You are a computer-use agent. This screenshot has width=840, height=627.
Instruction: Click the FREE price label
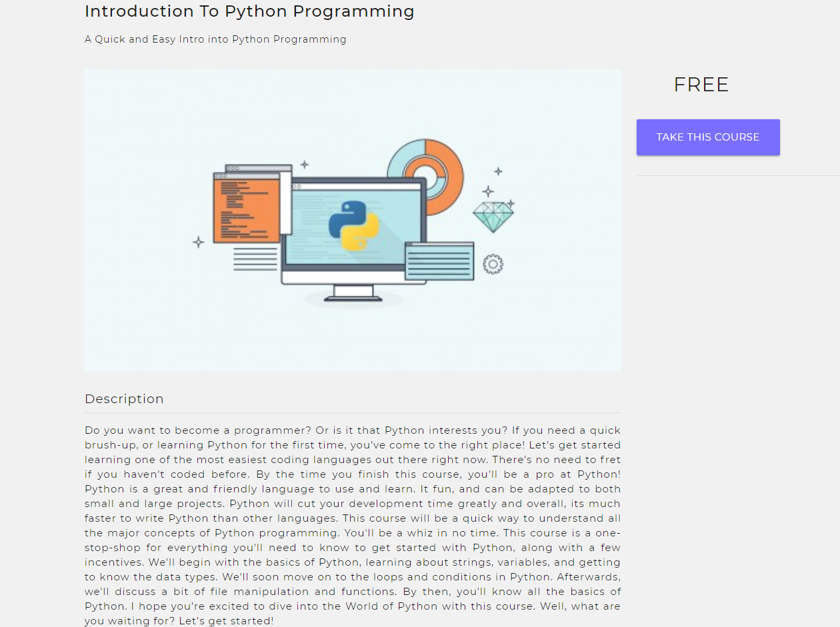[x=701, y=84]
